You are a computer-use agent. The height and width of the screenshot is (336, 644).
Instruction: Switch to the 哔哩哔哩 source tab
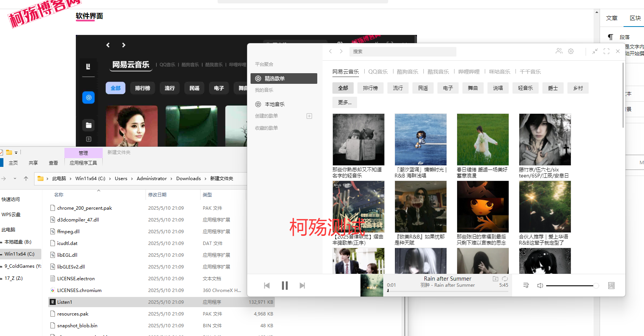pos(469,72)
